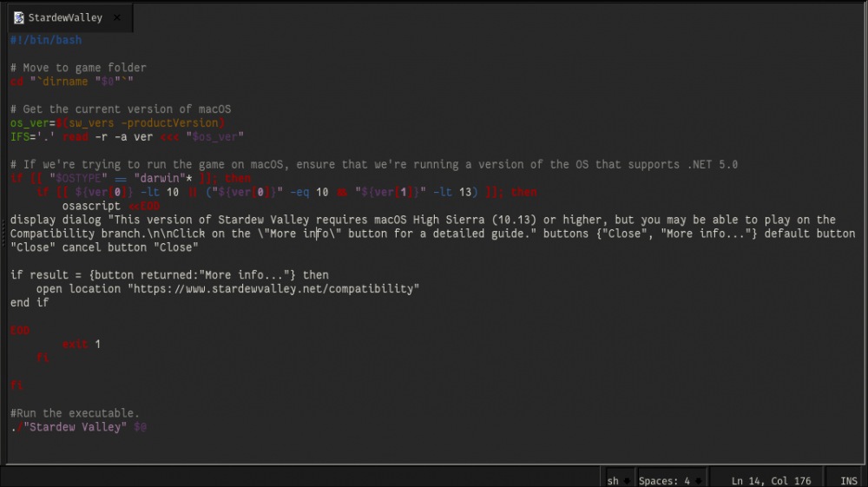Click the "exit 1" line
Image resolution: width=868 pixels, height=487 pixels.
pyautogui.click(x=81, y=344)
